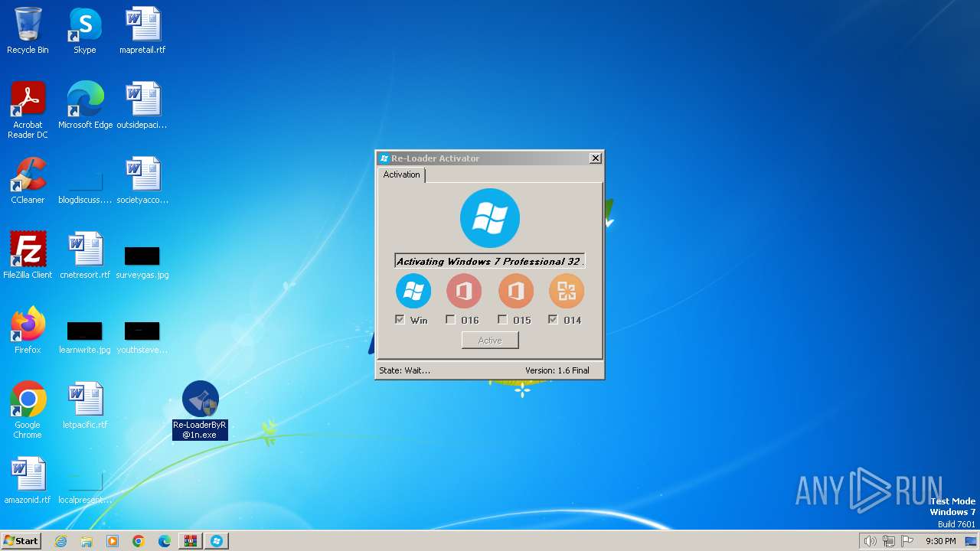Click the Activating Windows 7 Professional status field
The width and height of the screenshot is (980, 551).
click(x=490, y=261)
